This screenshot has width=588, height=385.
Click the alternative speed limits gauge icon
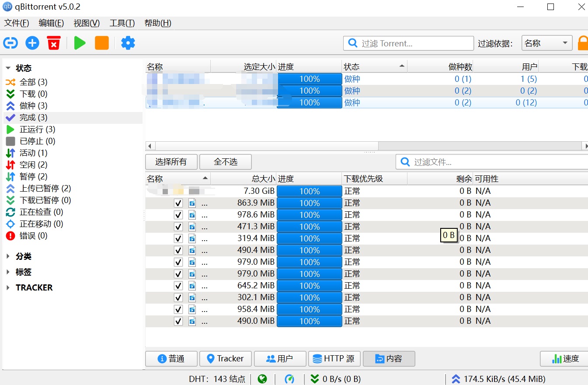(289, 379)
